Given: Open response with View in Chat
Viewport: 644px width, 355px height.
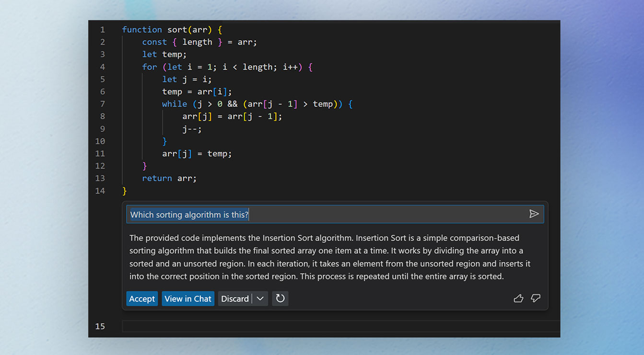Looking at the screenshot, I should [188, 298].
